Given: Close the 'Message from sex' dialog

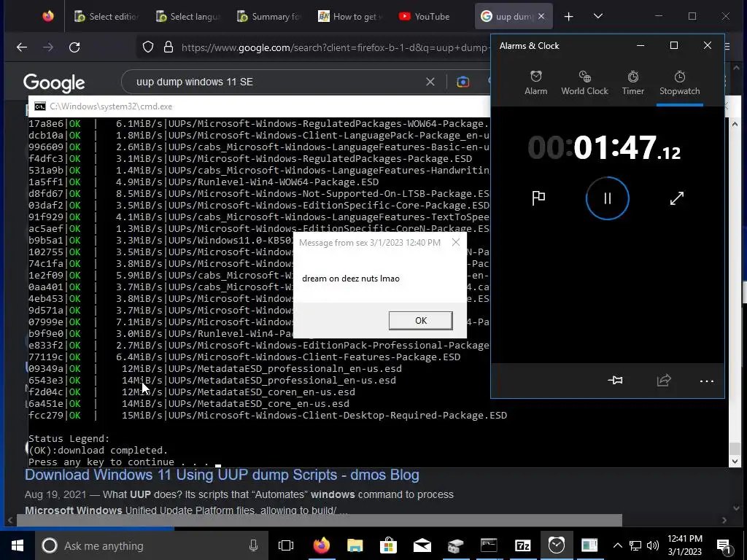Looking at the screenshot, I should click(x=456, y=242).
